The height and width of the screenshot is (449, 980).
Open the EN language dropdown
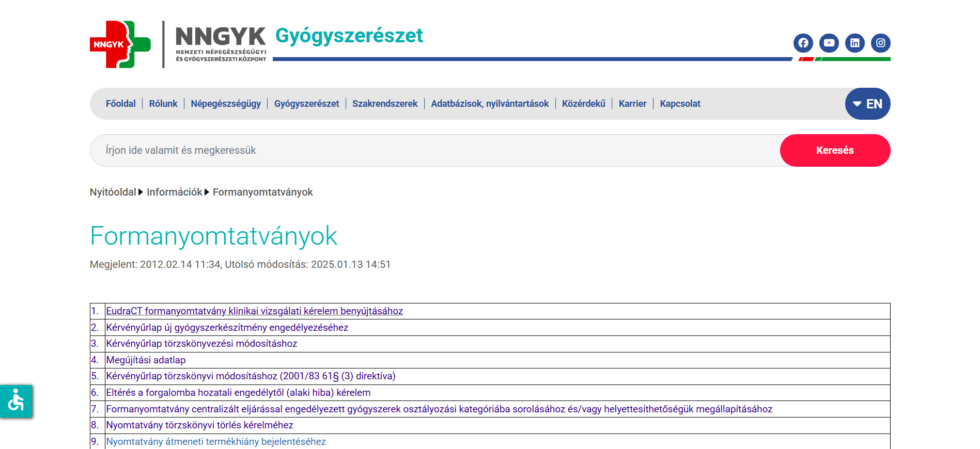(867, 104)
